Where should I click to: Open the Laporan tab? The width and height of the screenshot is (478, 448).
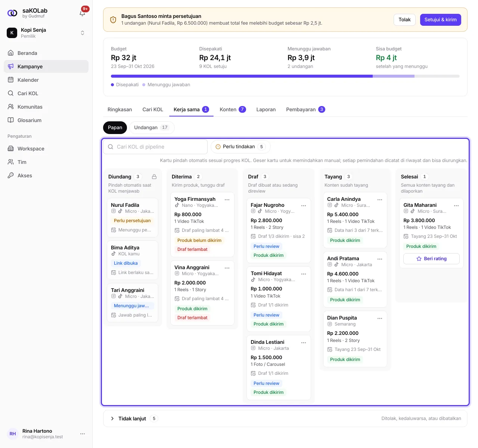tap(266, 109)
